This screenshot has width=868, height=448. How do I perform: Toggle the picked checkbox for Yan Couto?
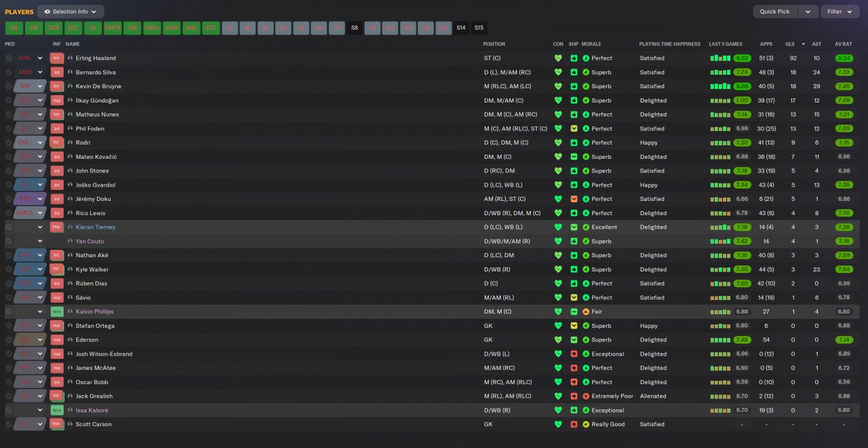tap(9, 242)
